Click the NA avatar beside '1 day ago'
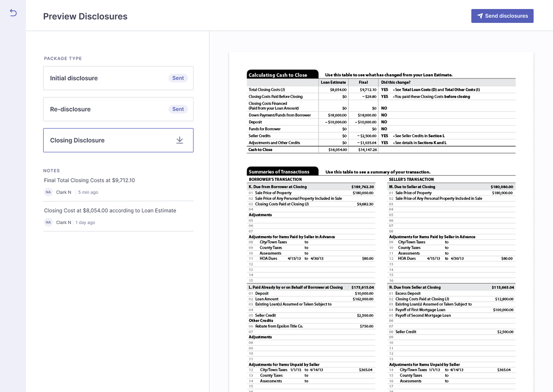The width and height of the screenshot is (553, 392). [48, 222]
